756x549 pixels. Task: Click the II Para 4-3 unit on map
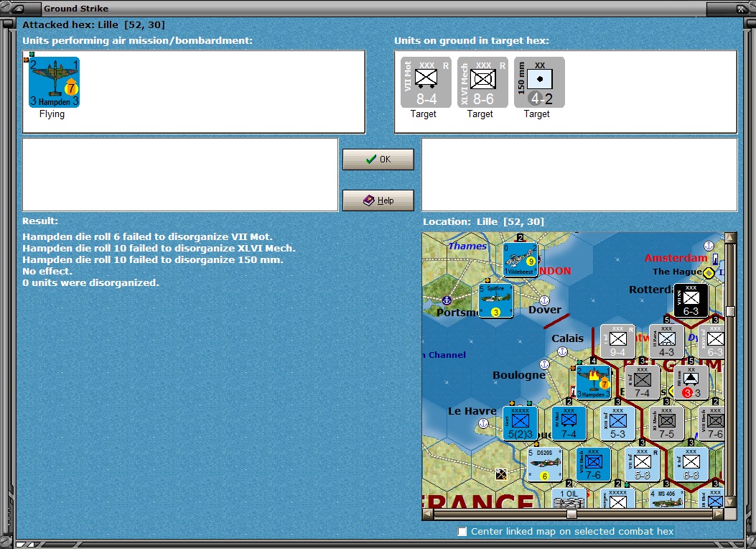(666, 341)
